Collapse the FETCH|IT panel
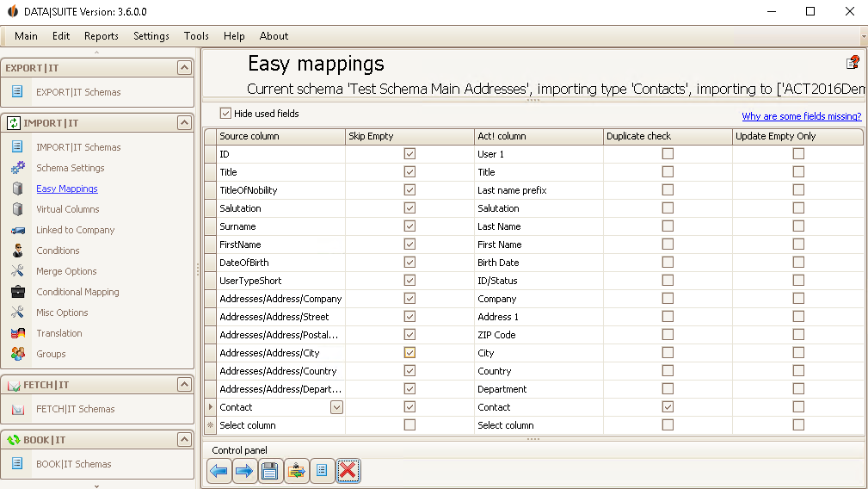This screenshot has width=868, height=489. coord(184,384)
